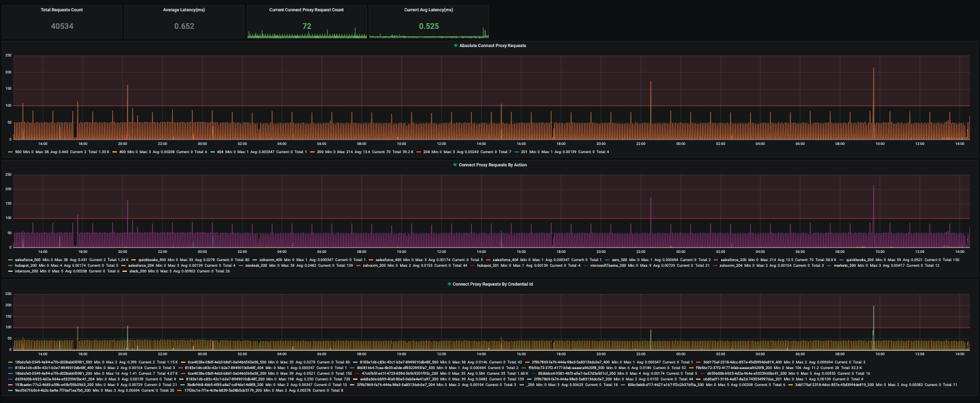The width and height of the screenshot is (980, 403).
Task: Select slack_200 in By Action legend
Action: [138, 271]
